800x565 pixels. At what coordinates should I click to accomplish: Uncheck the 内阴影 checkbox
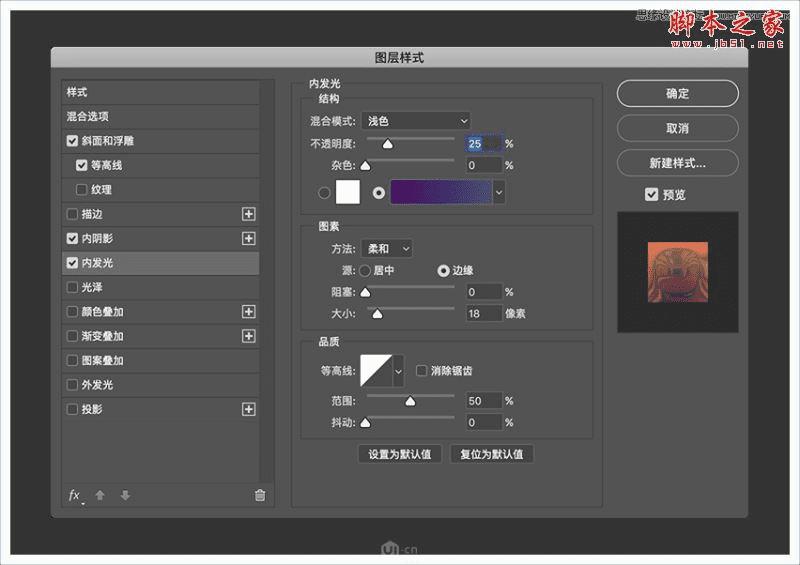coord(72,238)
